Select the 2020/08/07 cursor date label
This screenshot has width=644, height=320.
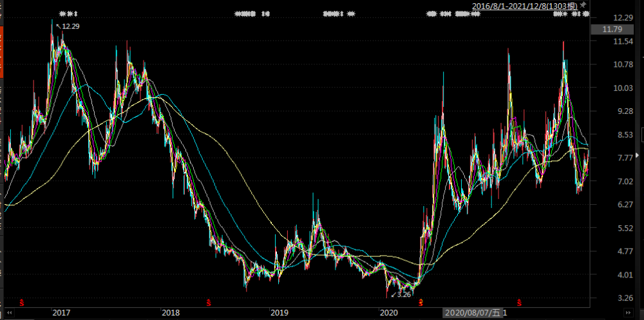pos(472,313)
